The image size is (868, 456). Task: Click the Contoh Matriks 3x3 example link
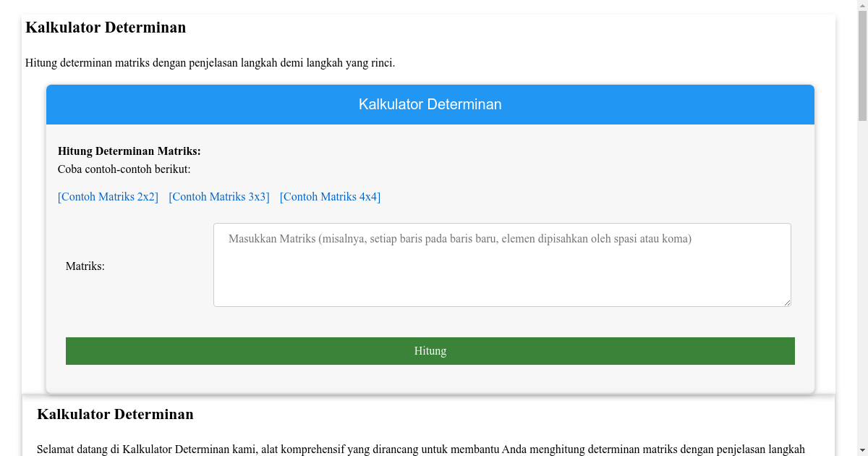pos(218,196)
